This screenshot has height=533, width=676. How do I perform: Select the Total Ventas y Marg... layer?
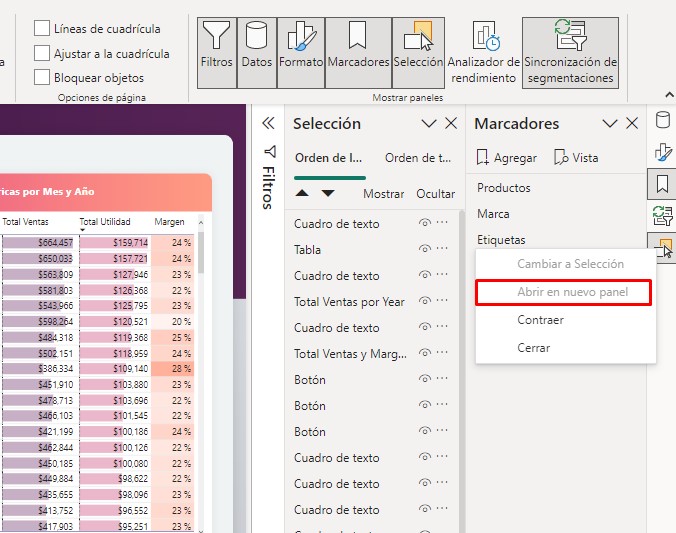point(372,354)
